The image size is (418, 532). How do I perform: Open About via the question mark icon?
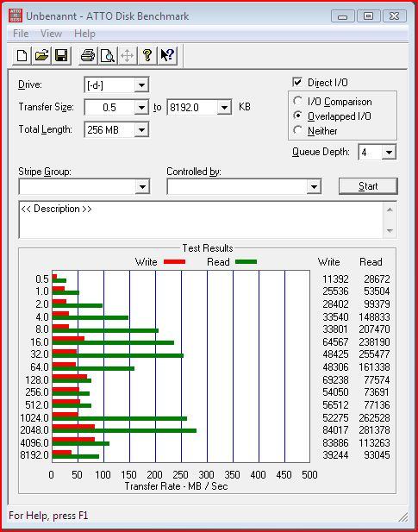pos(147,55)
